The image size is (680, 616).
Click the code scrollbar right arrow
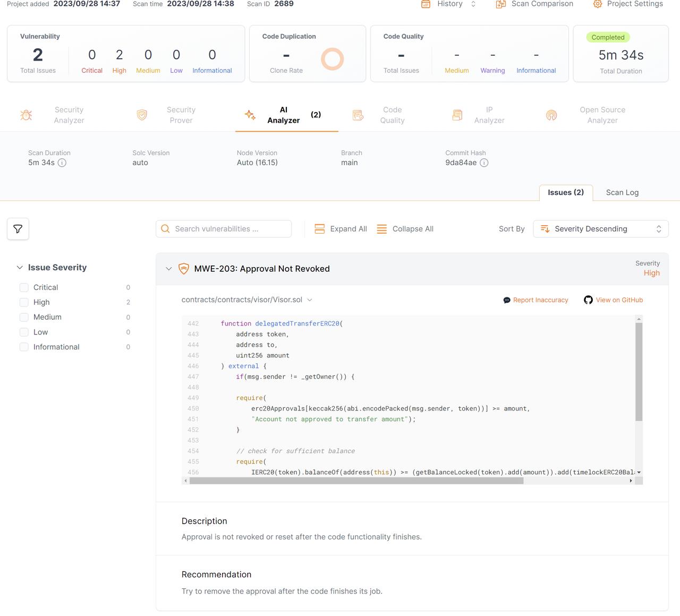[631, 481]
